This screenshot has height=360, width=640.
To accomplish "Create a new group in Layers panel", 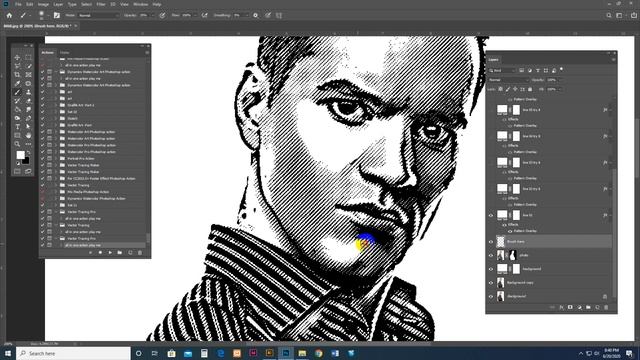I will pos(588,307).
